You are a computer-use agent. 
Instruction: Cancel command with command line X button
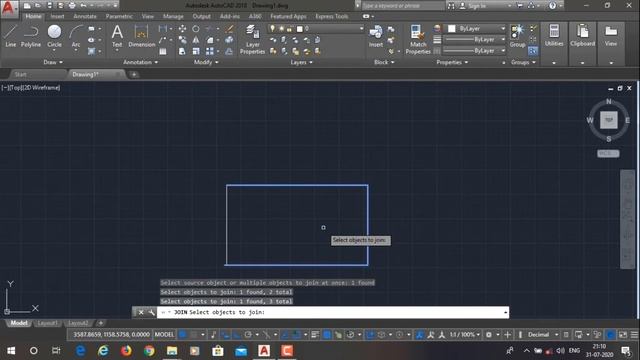point(141,312)
